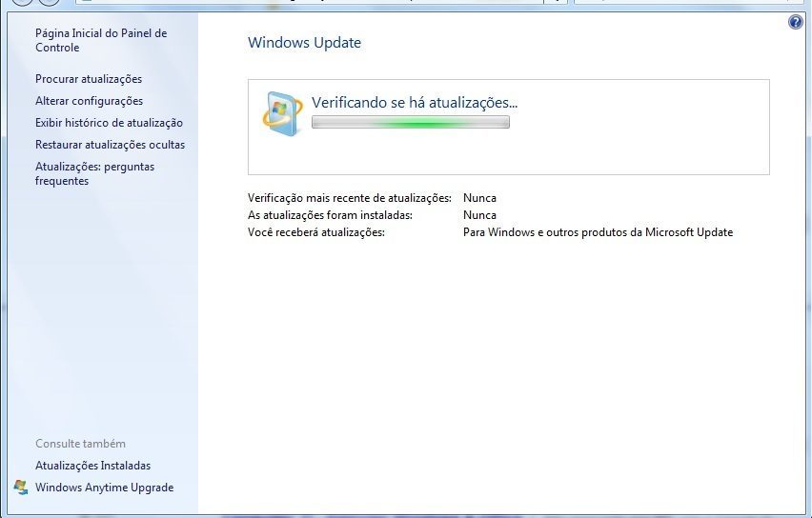This screenshot has height=518, width=812.
Task: Click the Windows Update page heading
Action: (305, 43)
